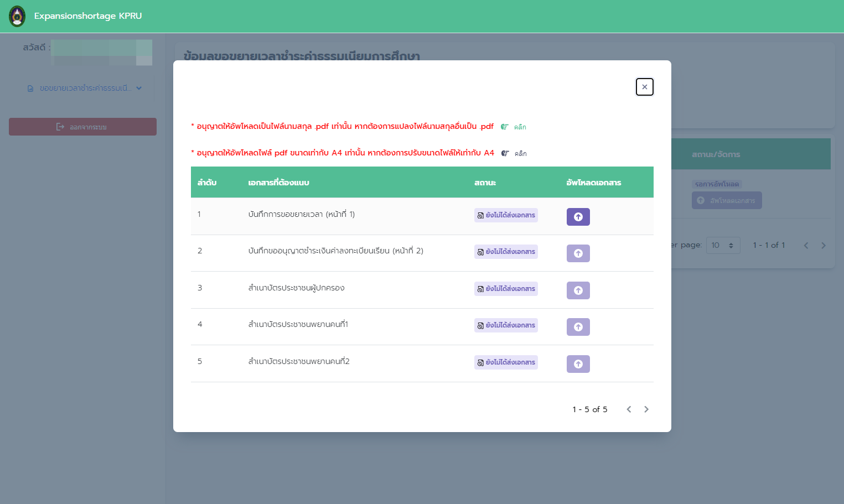
Task: Click status badge in row 1 of document table
Action: click(506, 215)
